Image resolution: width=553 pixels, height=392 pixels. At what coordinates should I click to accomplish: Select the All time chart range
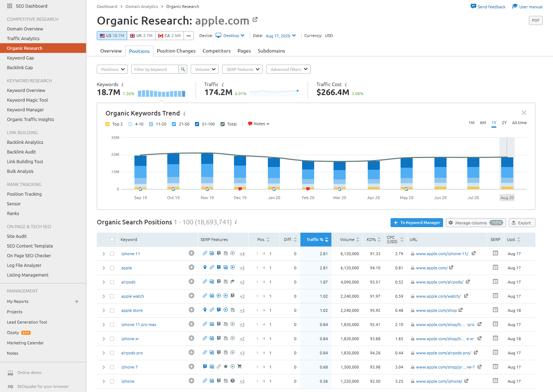(x=519, y=123)
